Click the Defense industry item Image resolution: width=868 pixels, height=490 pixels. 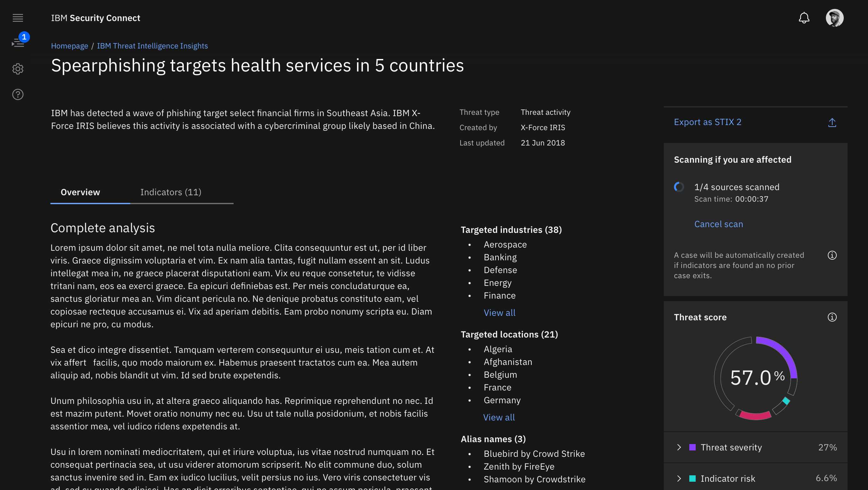[500, 270]
